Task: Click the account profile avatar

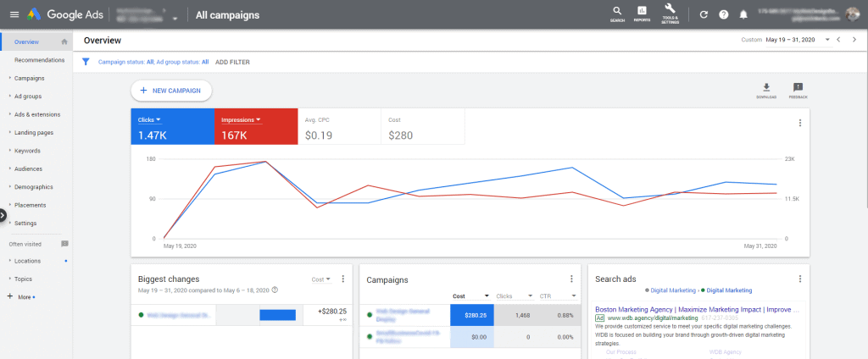Action: point(853,14)
